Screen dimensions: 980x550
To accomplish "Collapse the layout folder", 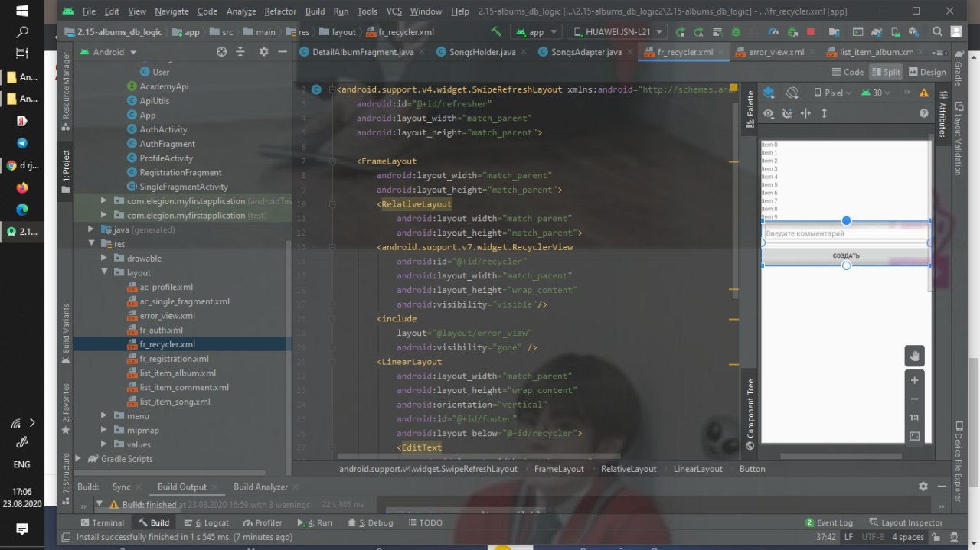I will (x=105, y=272).
